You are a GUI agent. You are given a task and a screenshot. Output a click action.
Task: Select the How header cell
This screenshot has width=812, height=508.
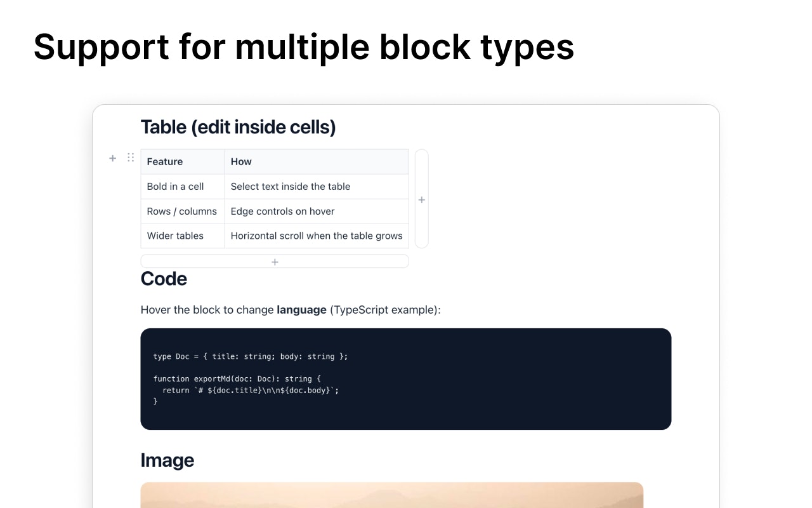click(241, 161)
